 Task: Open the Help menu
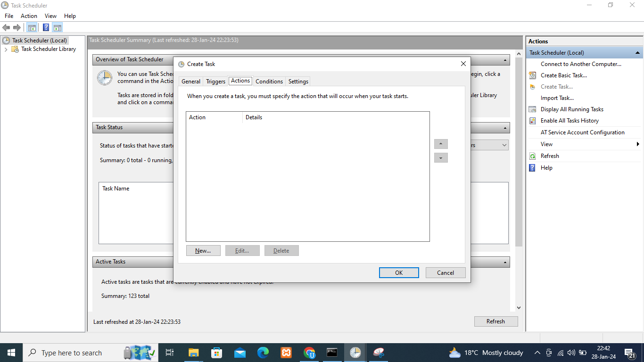click(x=70, y=16)
